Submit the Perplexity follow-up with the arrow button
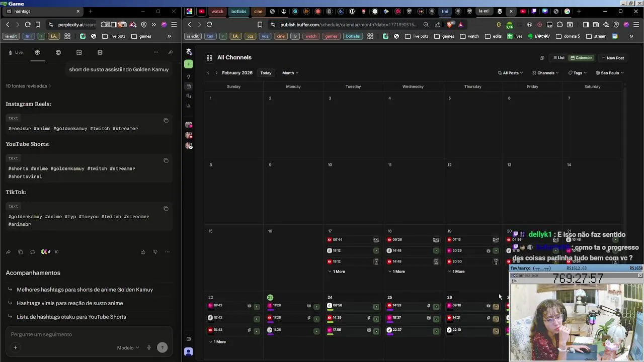Screen dimensions: 644x362 [162, 347]
